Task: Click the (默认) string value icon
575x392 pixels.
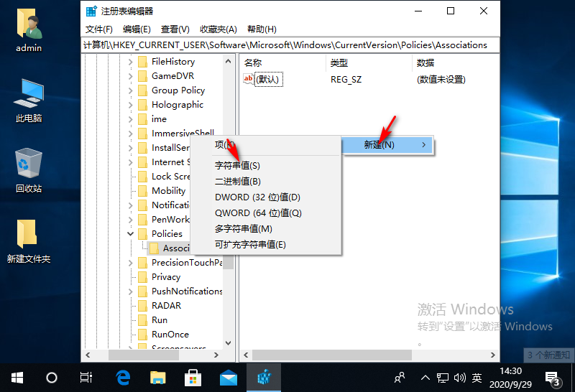Action: tap(248, 79)
